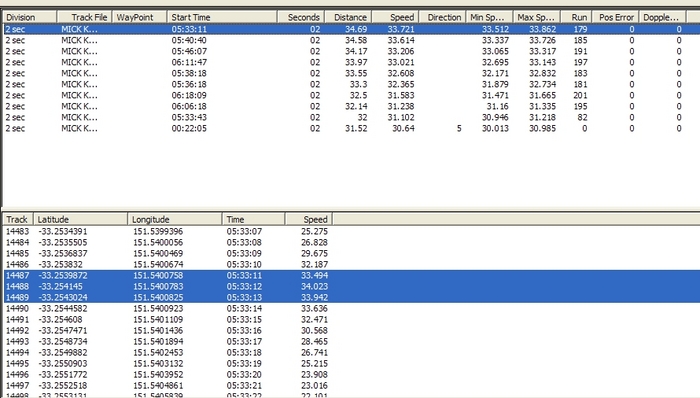This screenshot has width=700, height=398.
Task: Select track point 14493
Action: pyautogui.click(x=352, y=341)
